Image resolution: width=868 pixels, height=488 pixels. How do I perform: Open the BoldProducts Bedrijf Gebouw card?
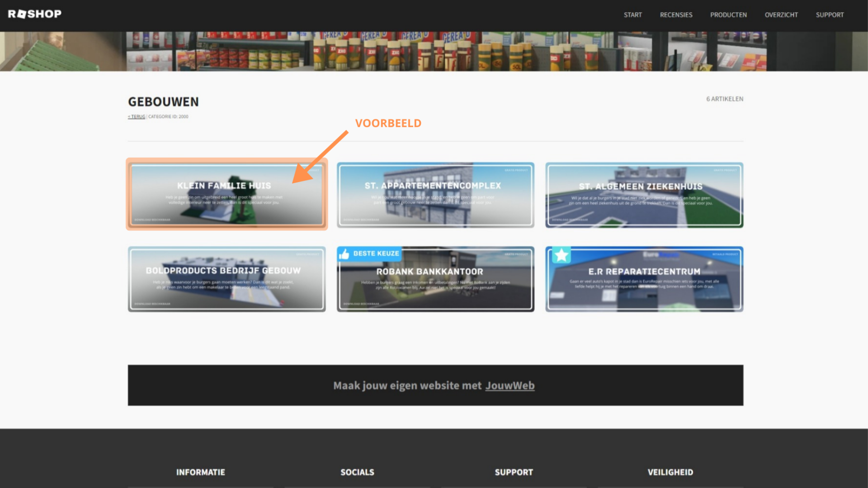click(x=226, y=279)
